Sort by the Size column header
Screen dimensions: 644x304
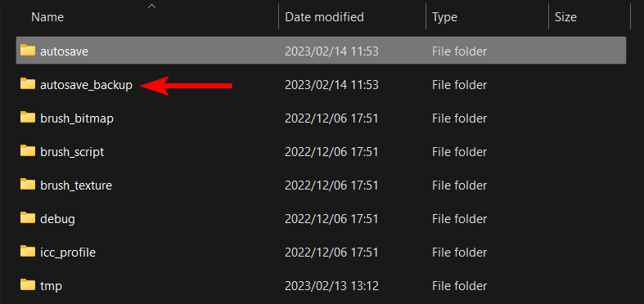pyautogui.click(x=565, y=17)
